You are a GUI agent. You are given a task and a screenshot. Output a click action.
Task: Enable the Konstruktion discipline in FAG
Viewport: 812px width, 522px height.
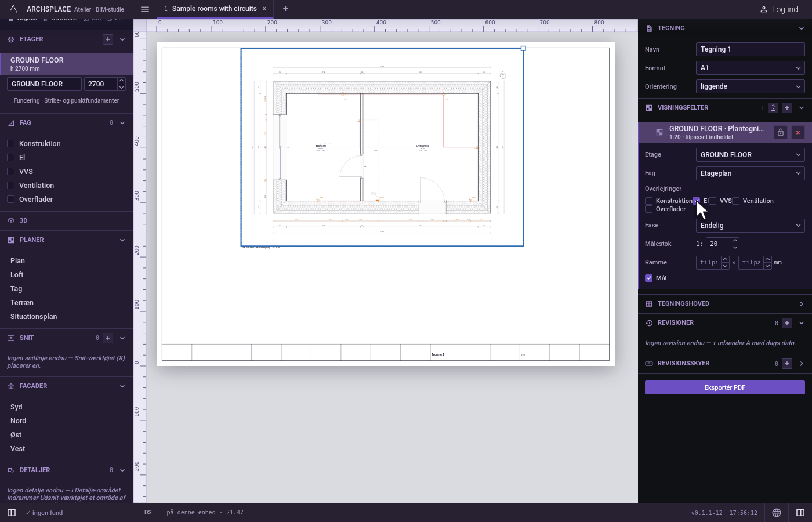click(10, 144)
